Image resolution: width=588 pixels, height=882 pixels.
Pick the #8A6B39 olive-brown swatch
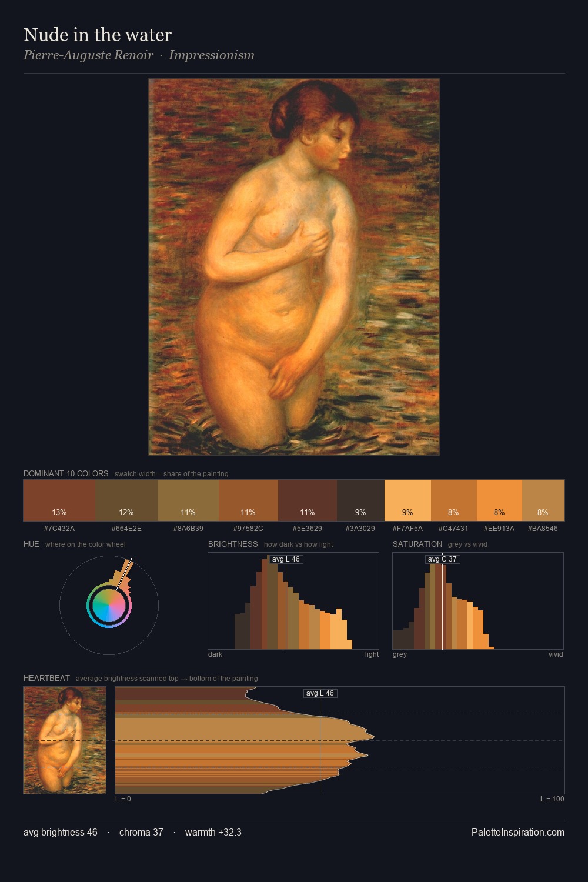pos(188,500)
